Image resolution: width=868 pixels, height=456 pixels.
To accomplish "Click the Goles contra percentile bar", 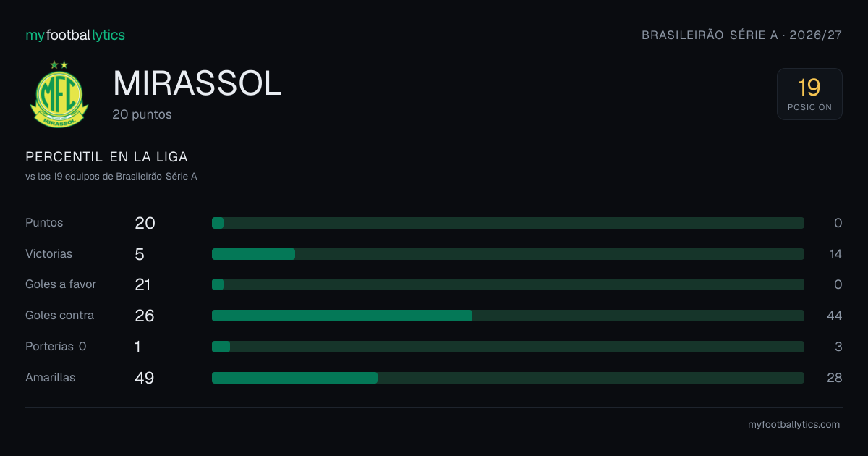I will click(508, 316).
